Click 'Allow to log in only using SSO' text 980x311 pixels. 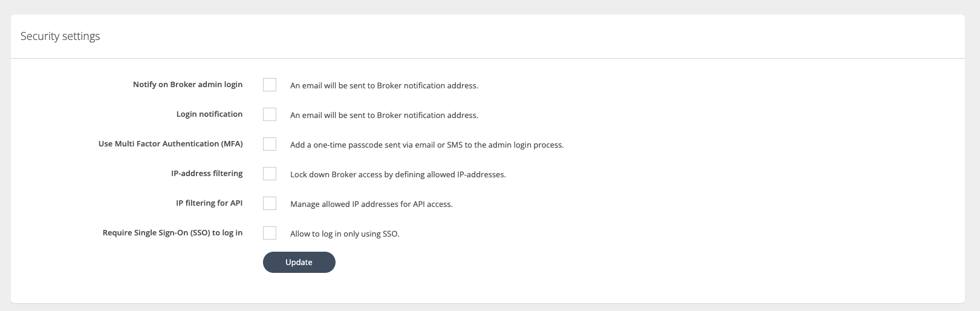pyautogui.click(x=345, y=234)
